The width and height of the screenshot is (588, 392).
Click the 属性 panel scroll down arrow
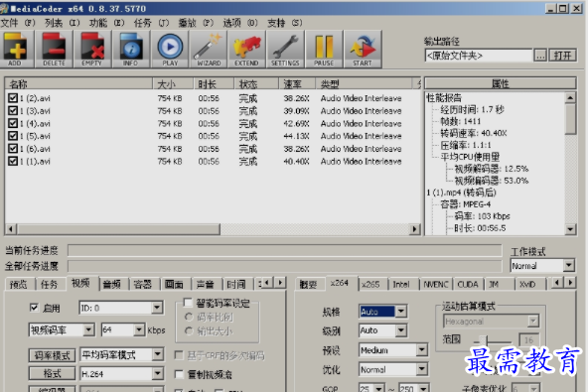[x=570, y=229]
